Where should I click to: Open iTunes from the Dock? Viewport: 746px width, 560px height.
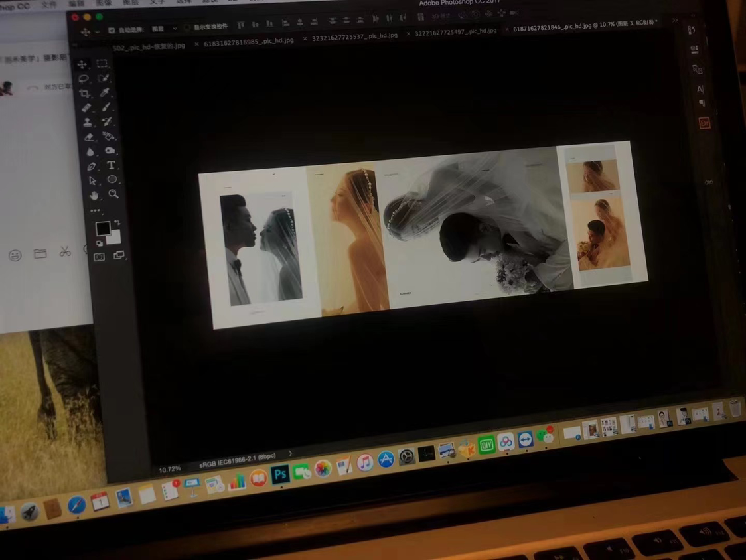point(365,463)
